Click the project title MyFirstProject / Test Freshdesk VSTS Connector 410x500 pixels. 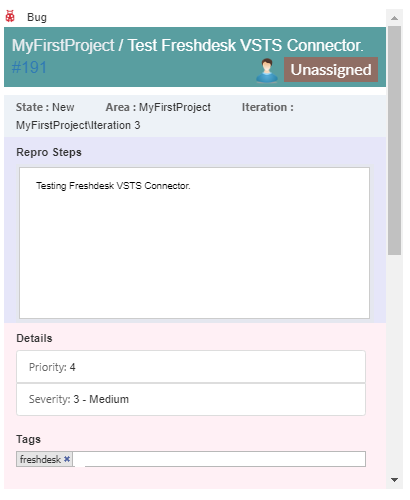[x=188, y=45]
